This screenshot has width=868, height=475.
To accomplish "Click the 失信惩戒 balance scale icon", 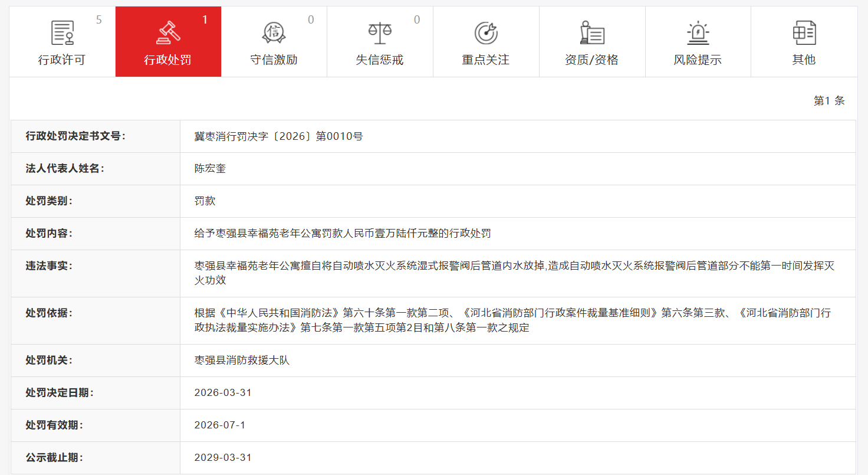I will point(380,33).
